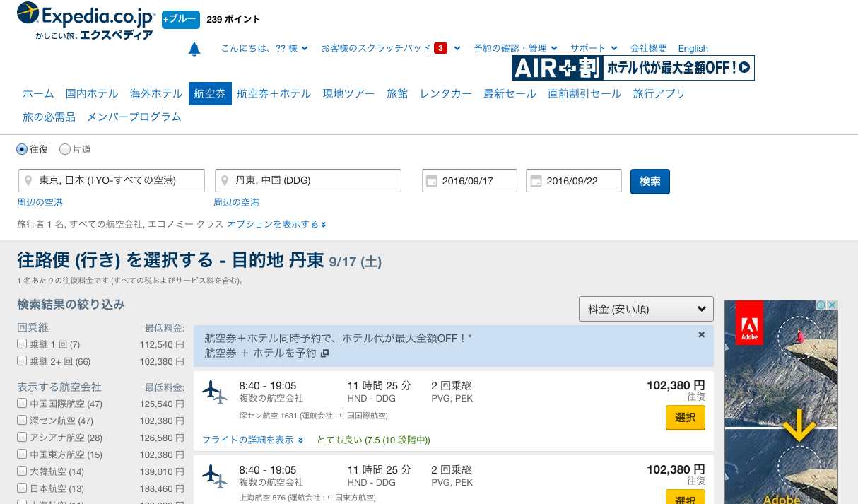Image resolution: width=858 pixels, height=504 pixels.
Task: Click the scratchpad count badge 3
Action: coord(440,49)
